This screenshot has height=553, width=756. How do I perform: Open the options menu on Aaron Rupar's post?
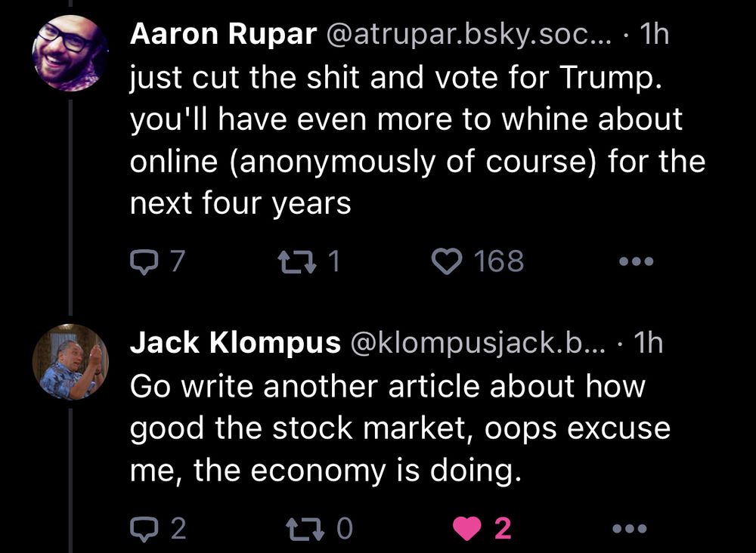click(x=636, y=261)
